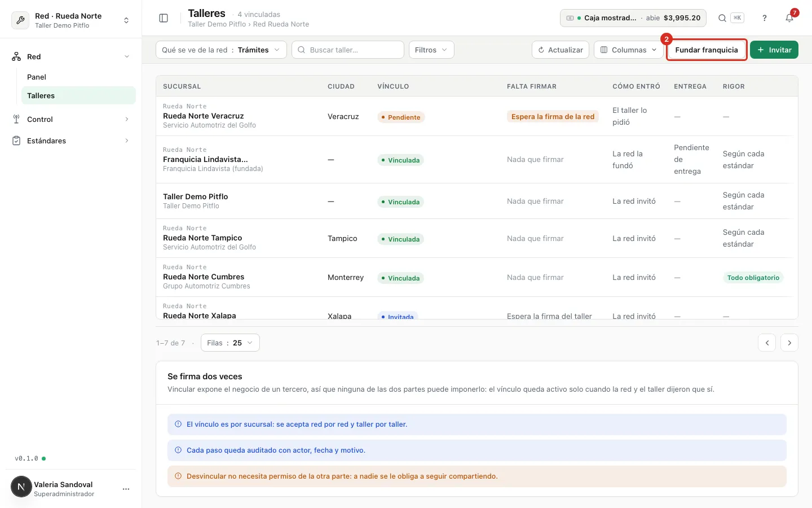Click the SUCURSAL column header
The height and width of the screenshot is (508, 812).
[182, 86]
